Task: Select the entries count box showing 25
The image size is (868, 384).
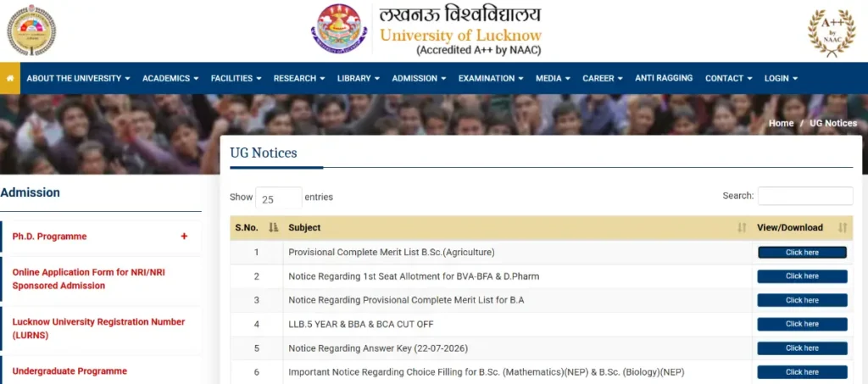Action: 278,198
